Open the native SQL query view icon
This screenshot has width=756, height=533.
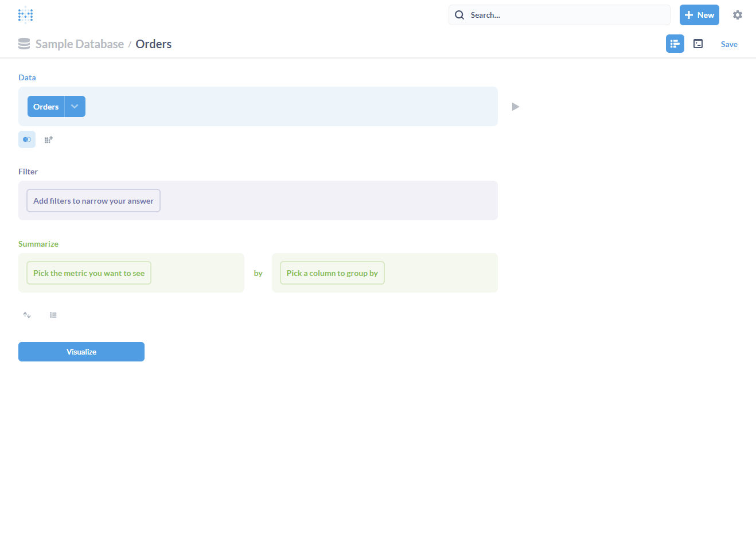698,44
